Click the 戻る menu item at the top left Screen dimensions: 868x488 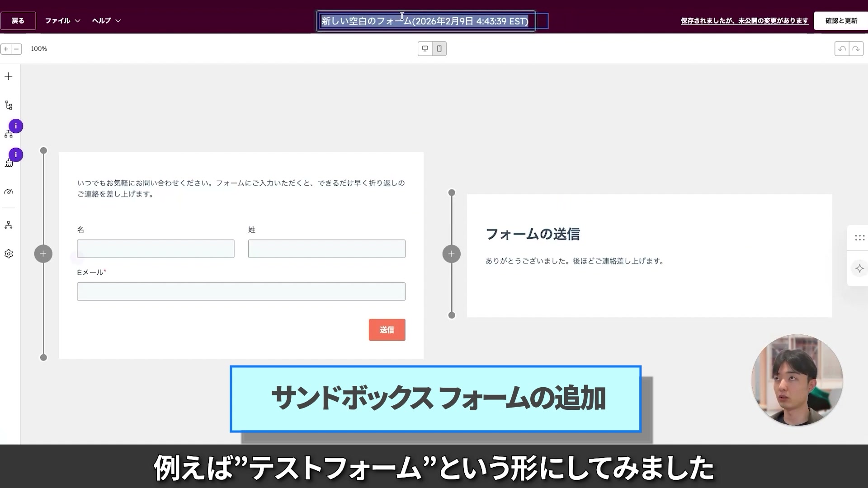pos(18,20)
